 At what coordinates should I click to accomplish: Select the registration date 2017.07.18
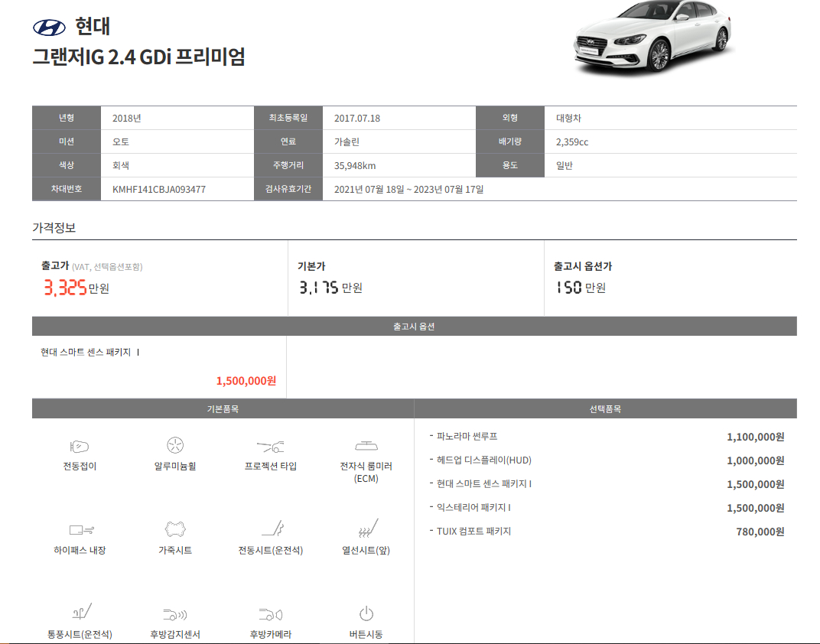tap(357, 118)
